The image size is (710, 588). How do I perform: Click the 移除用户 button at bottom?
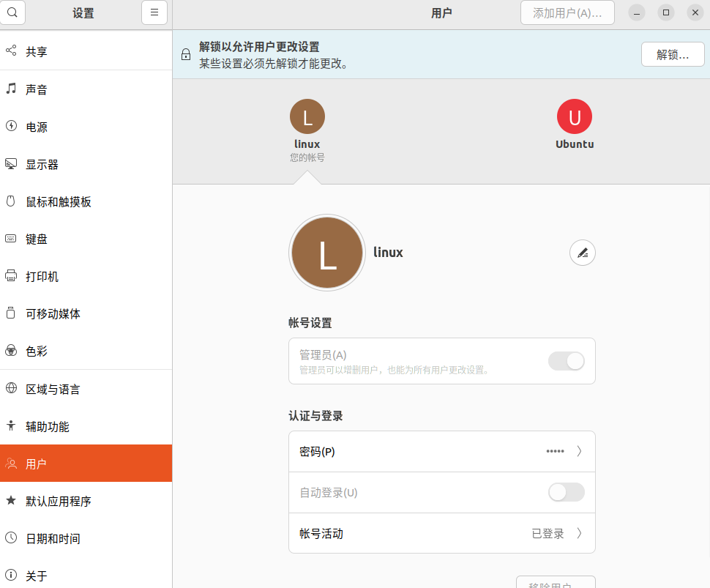tap(556, 583)
